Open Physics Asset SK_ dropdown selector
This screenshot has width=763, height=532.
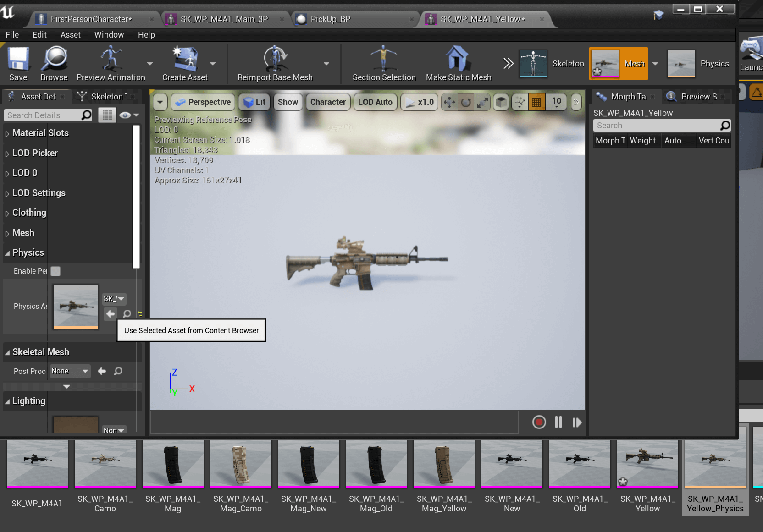[x=114, y=299]
